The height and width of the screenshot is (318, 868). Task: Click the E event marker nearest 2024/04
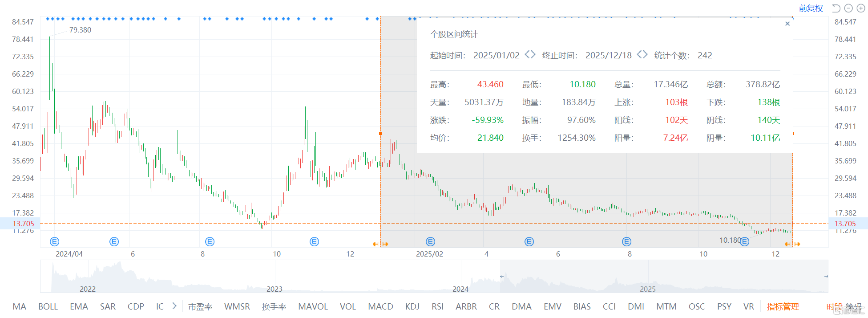54,241
